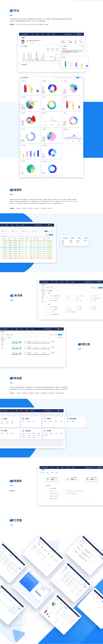Click the search icon in the 工作台 screenshot navbar
Screen dimensions: 103x644
point(74,34)
